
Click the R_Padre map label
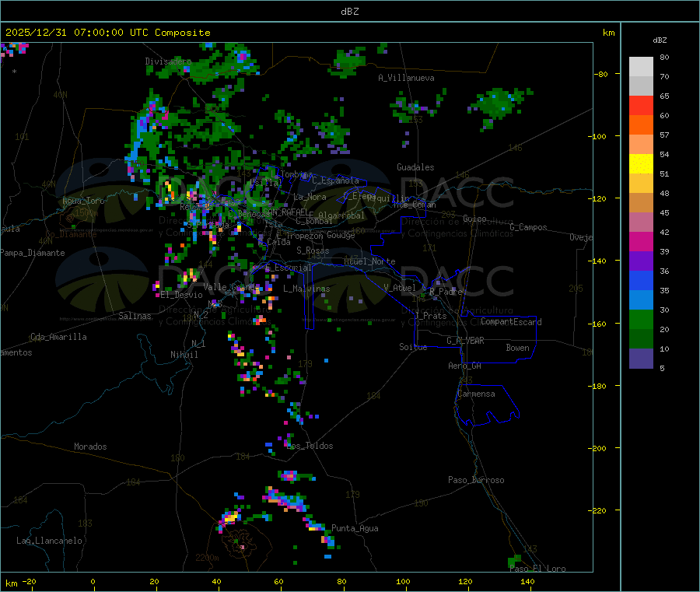446,292
